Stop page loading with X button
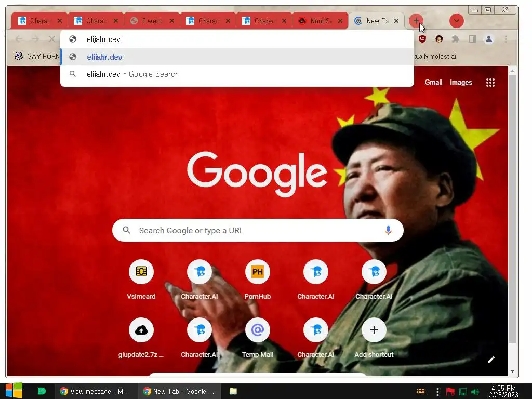 (x=51, y=39)
